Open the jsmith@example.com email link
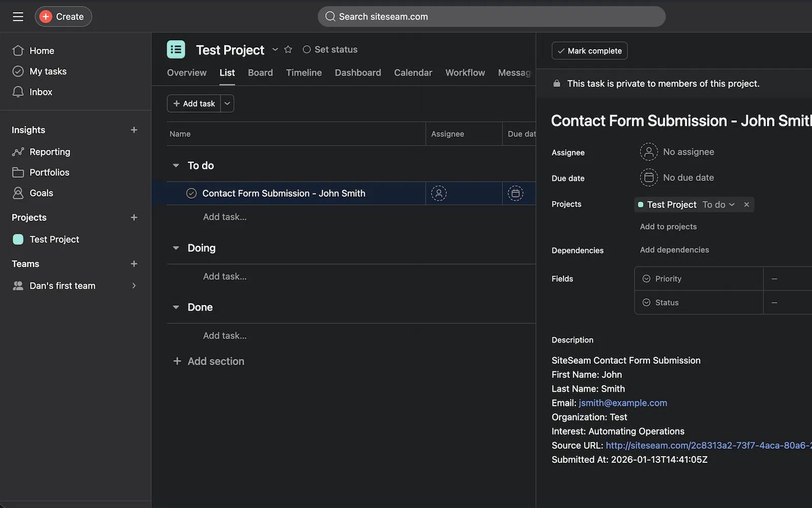Viewport: 812px width, 508px height. click(623, 403)
